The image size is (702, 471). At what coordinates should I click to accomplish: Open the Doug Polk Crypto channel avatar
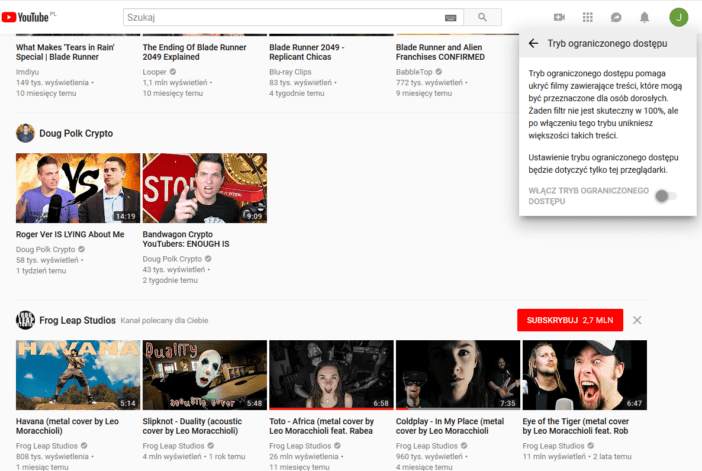25,133
